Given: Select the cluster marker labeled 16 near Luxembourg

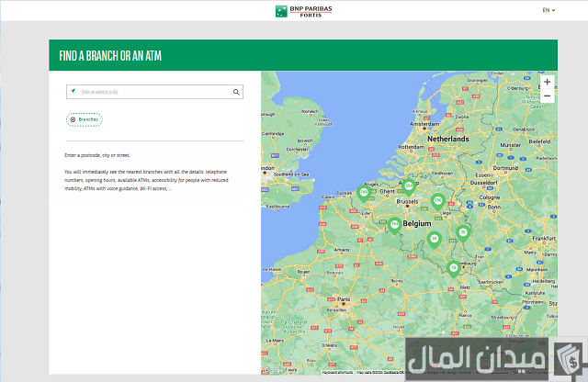Looking at the screenshot, I should point(453,267).
